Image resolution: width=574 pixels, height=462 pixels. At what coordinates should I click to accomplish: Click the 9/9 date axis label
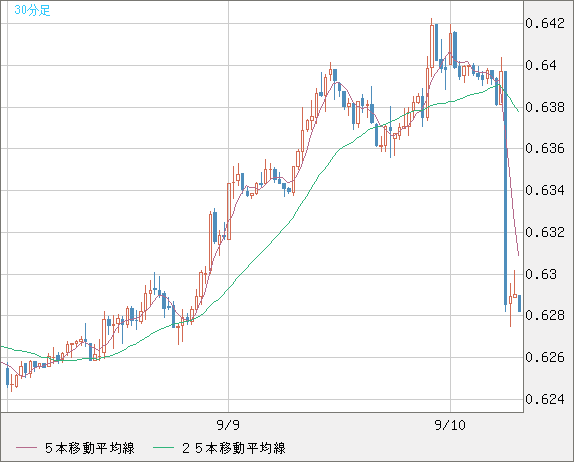228,425
